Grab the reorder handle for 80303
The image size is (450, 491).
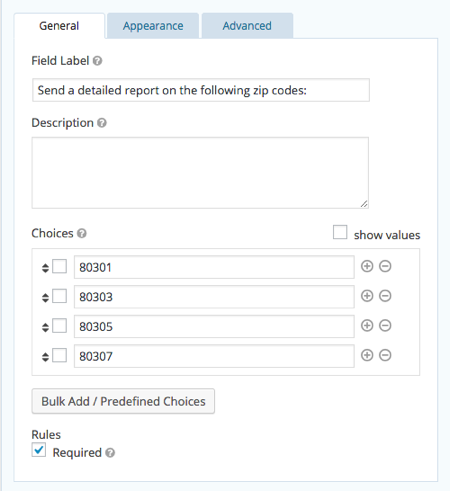pos(45,297)
